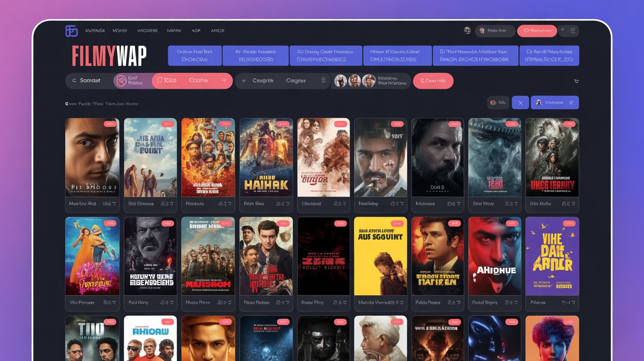Click the magnifier icon in the search bar
644x361 pixels.
pos(74,80)
